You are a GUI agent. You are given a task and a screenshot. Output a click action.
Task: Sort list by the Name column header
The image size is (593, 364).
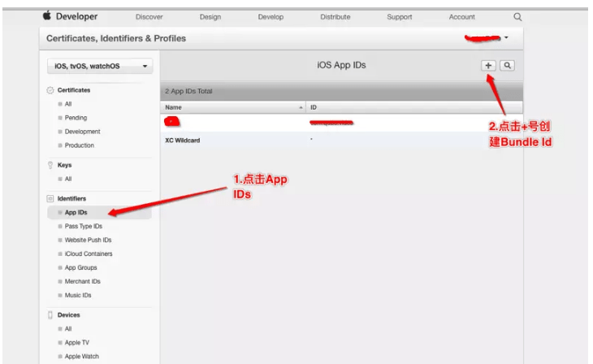(x=232, y=107)
